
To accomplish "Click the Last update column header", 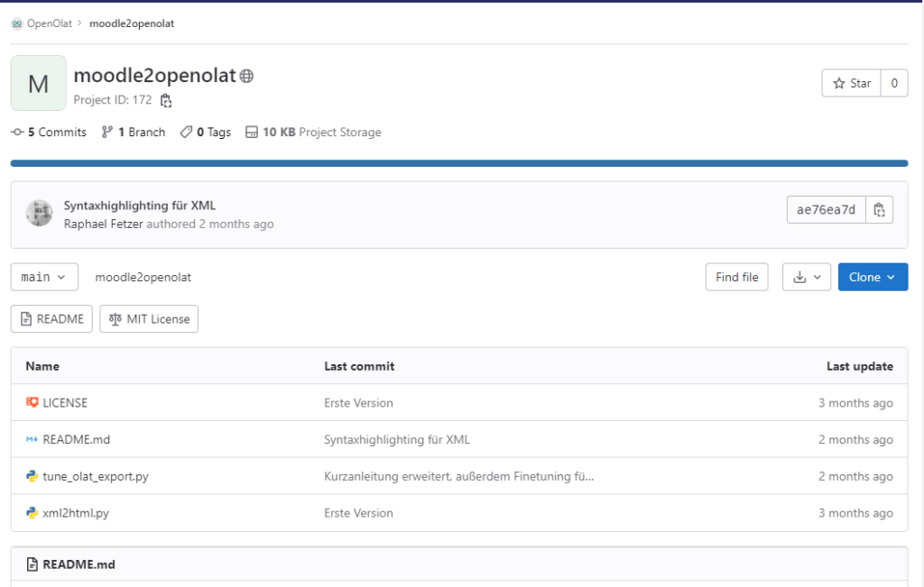I will (859, 366).
